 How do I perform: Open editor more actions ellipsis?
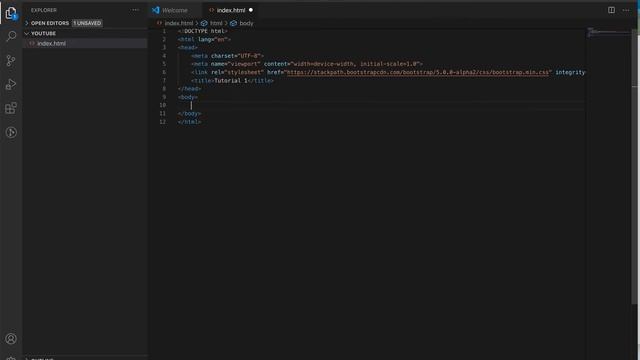point(626,10)
